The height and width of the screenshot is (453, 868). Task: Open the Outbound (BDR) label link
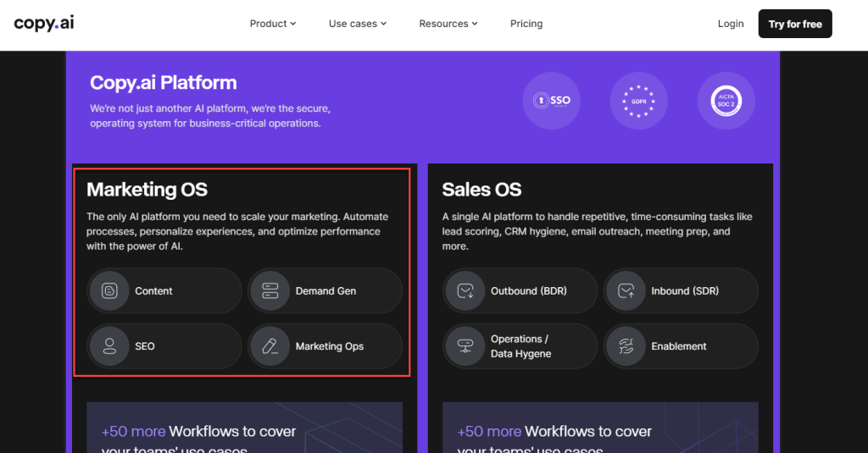(529, 291)
